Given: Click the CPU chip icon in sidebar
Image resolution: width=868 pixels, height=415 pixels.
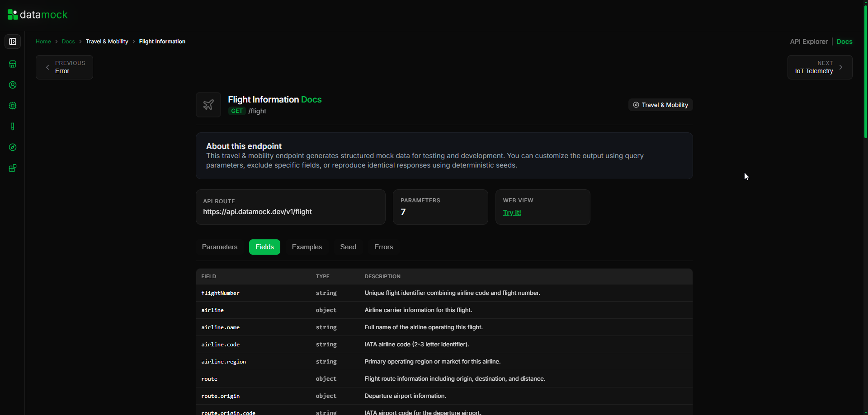Looking at the screenshot, I should click(x=13, y=106).
